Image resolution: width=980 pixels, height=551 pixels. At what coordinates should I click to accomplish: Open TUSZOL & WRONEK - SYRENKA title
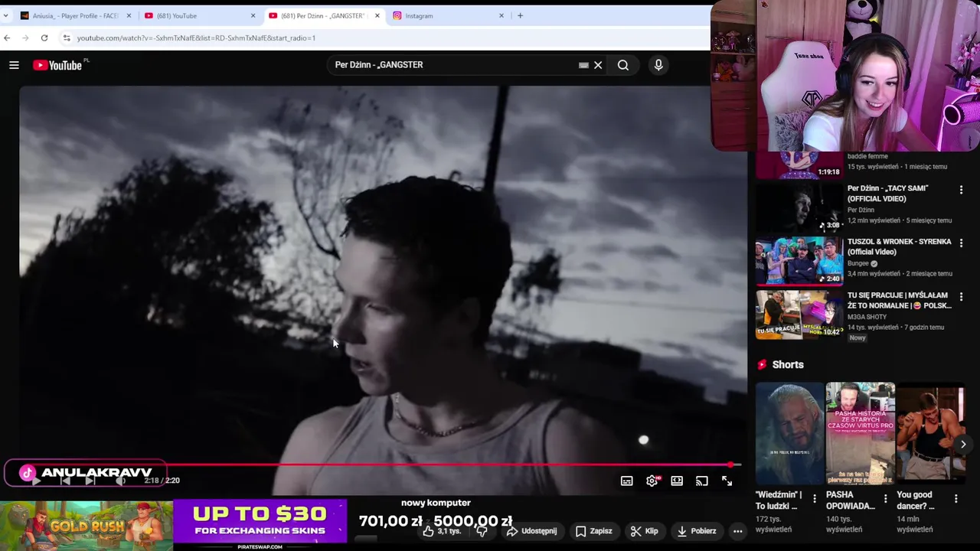[x=899, y=246]
